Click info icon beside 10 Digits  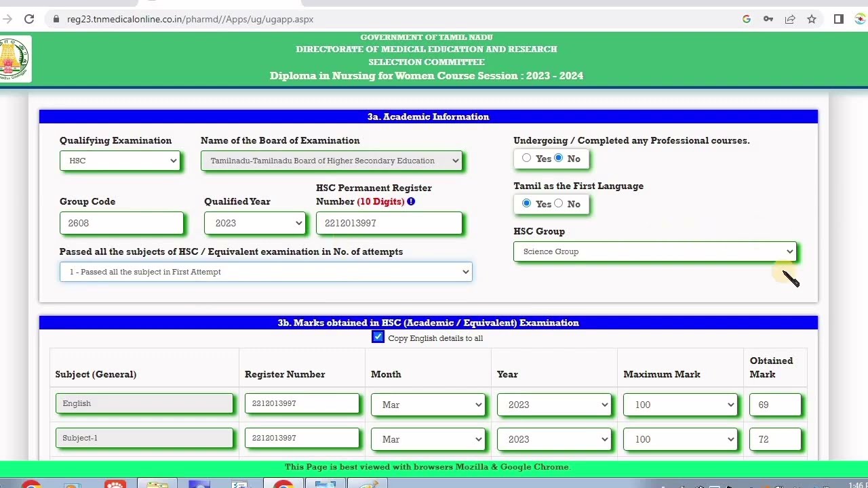tap(411, 201)
